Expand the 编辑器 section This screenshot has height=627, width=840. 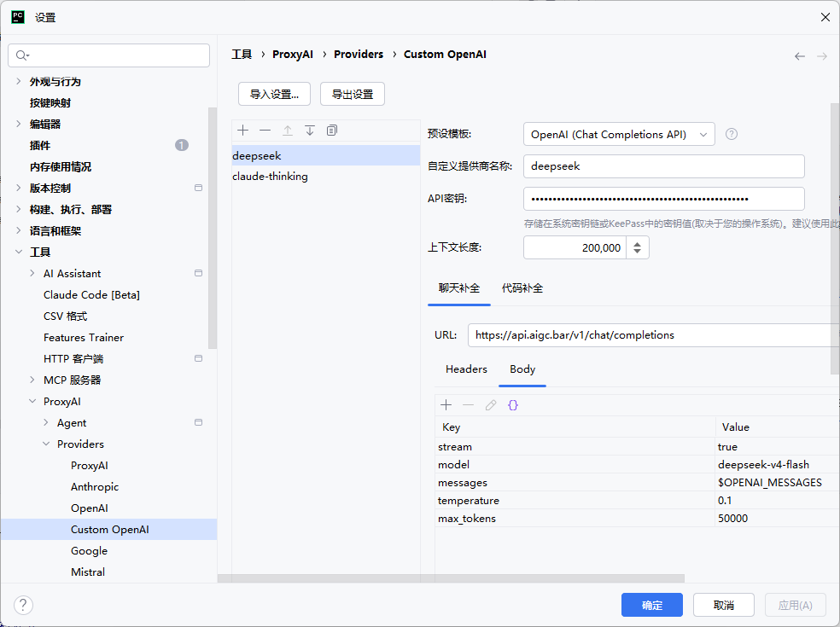[19, 124]
